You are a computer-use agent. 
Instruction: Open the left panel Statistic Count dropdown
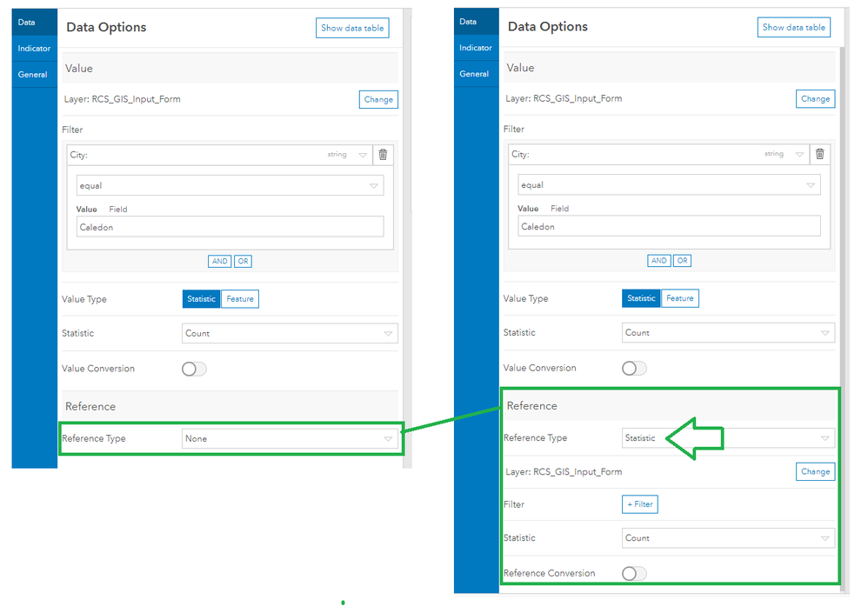click(x=290, y=334)
